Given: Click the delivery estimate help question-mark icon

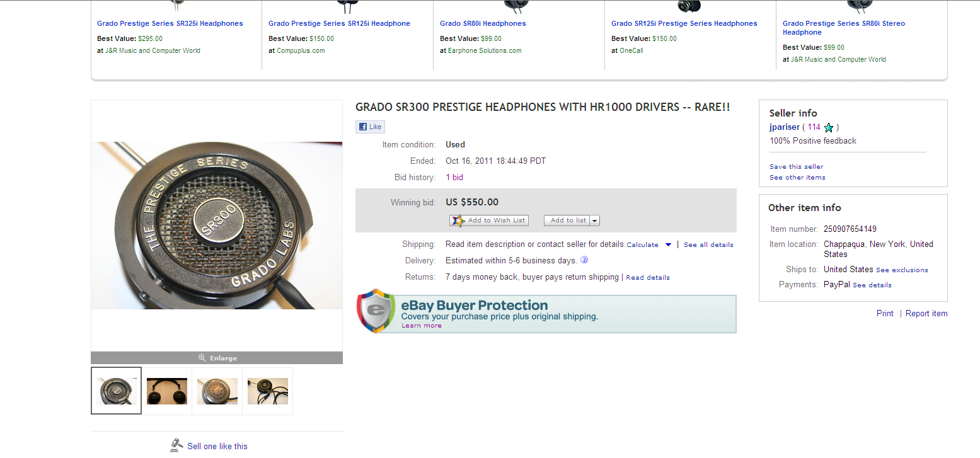Looking at the screenshot, I should click(584, 260).
